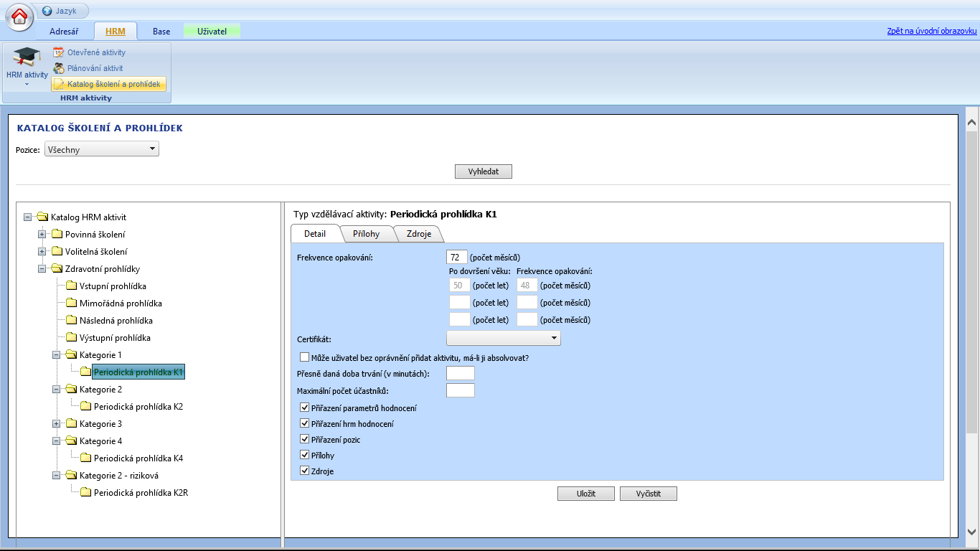Click the Volitelná školení folder icon
The width and height of the screenshot is (980, 551).
(x=57, y=252)
